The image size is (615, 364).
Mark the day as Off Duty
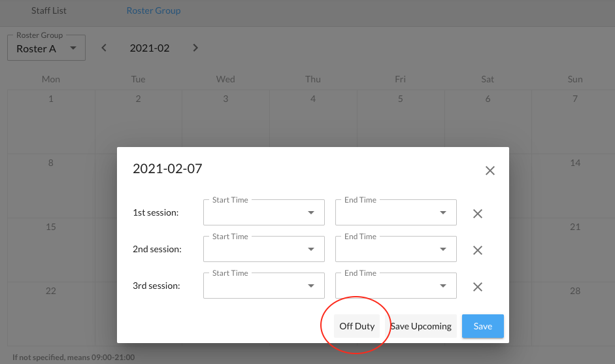357,326
